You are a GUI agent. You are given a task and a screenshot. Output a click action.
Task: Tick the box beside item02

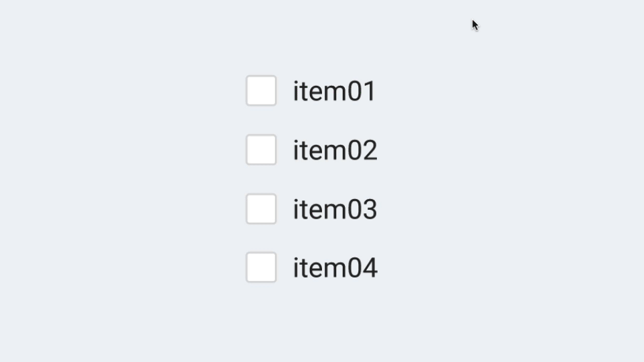[x=261, y=149]
